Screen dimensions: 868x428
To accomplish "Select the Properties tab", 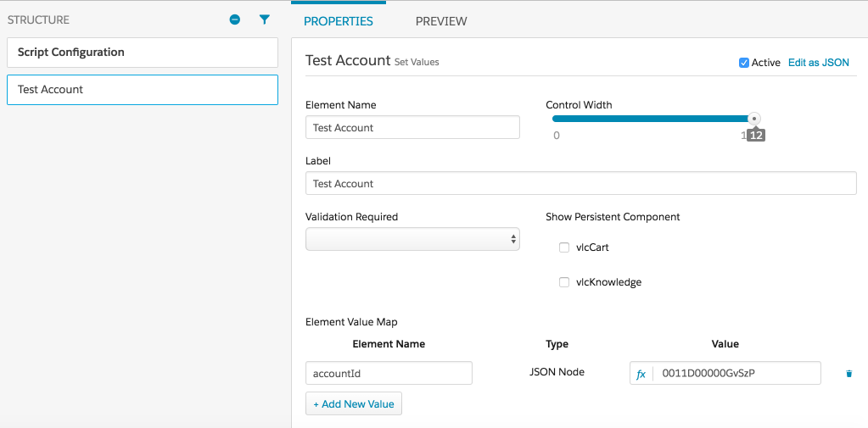I will pos(339,21).
